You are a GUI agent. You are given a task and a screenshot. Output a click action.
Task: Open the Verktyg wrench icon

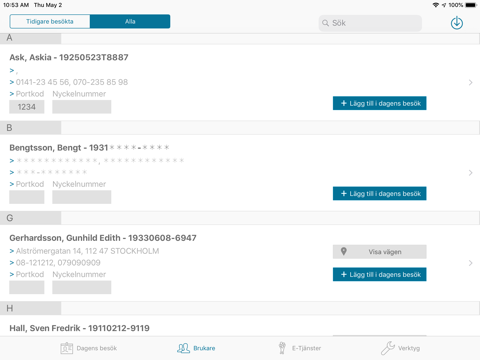[x=388, y=348]
